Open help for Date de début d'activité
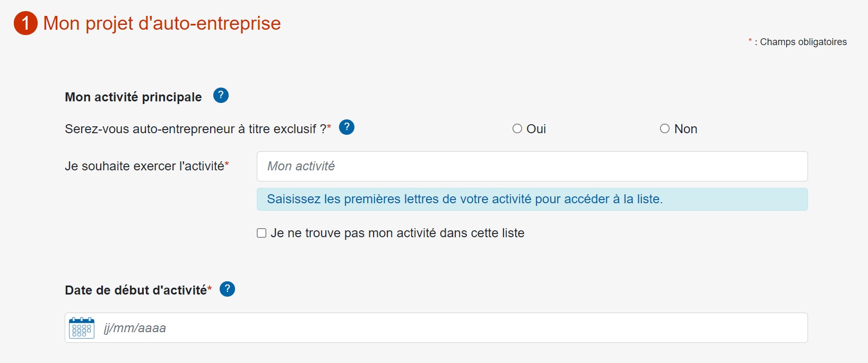 click(x=228, y=289)
